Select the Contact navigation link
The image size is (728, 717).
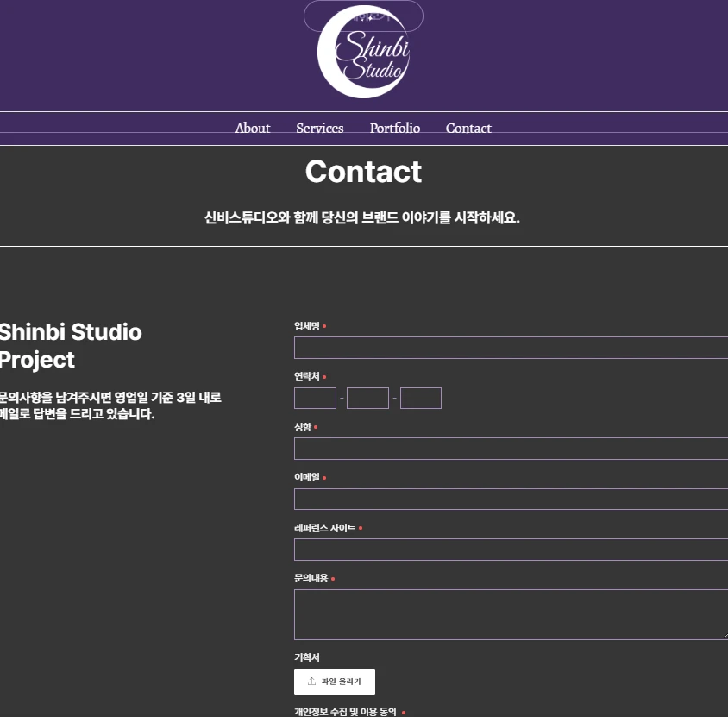468,129
